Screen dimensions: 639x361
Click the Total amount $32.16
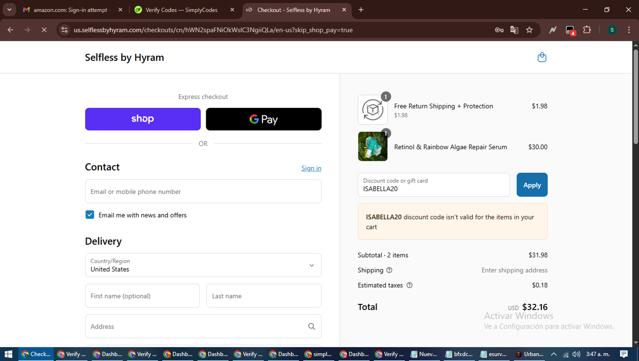[x=535, y=307]
